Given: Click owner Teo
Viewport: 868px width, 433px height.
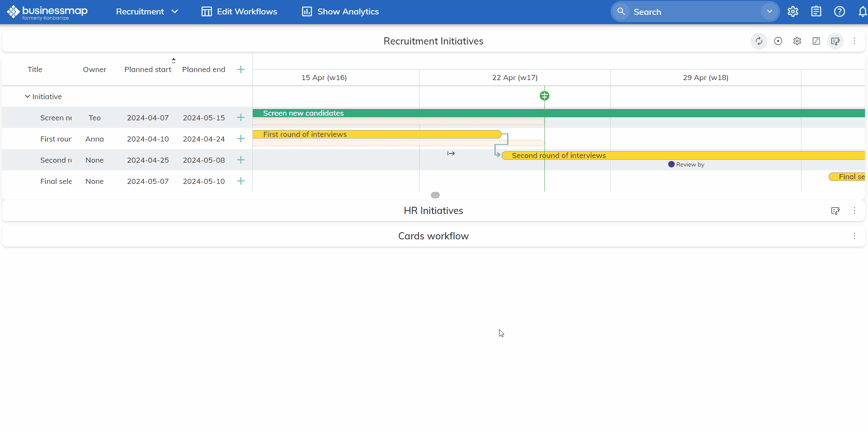Looking at the screenshot, I should (x=95, y=118).
